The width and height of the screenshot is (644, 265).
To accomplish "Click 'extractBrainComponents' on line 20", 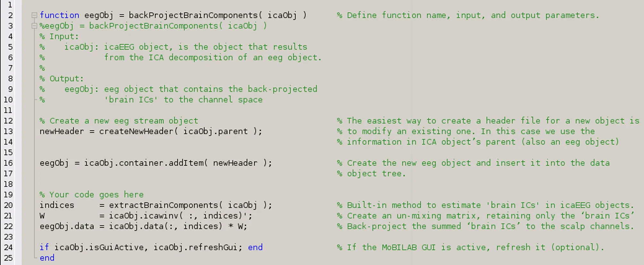I will [x=163, y=205].
